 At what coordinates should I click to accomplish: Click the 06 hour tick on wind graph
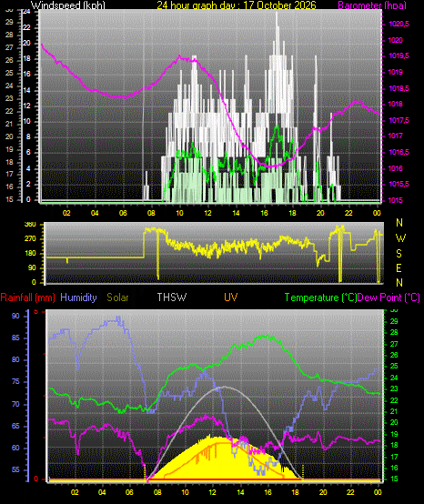[x=123, y=213]
